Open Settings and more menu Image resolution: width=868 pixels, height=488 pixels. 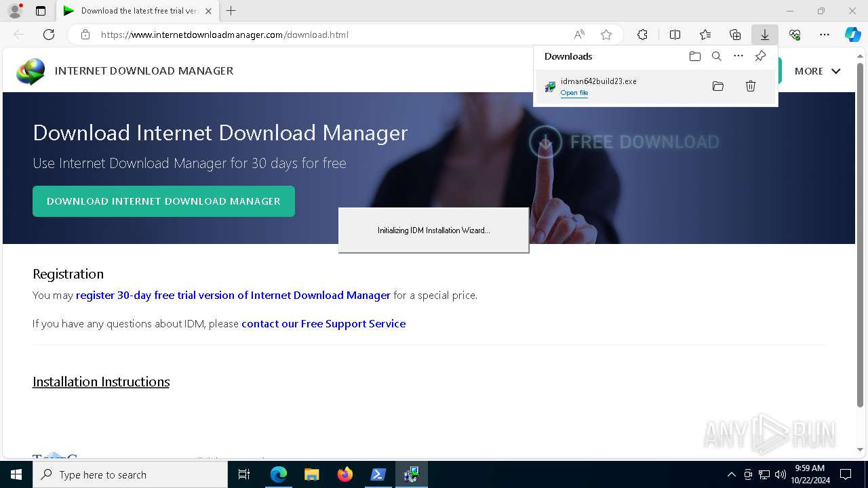(825, 35)
